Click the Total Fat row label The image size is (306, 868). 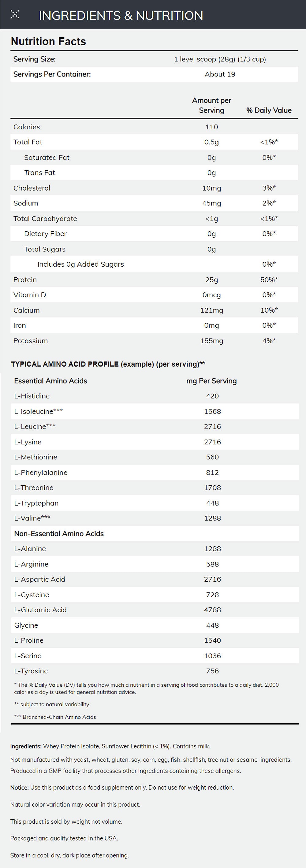click(x=28, y=142)
